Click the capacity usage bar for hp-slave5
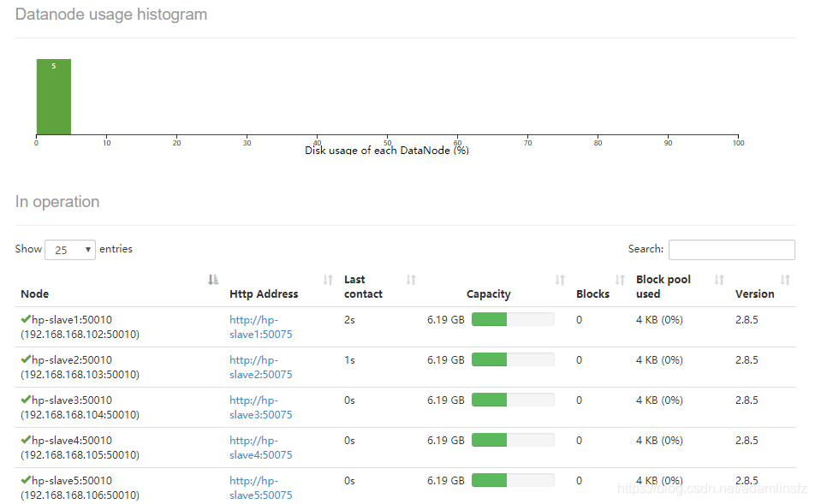815x504 pixels. pyautogui.click(x=513, y=479)
